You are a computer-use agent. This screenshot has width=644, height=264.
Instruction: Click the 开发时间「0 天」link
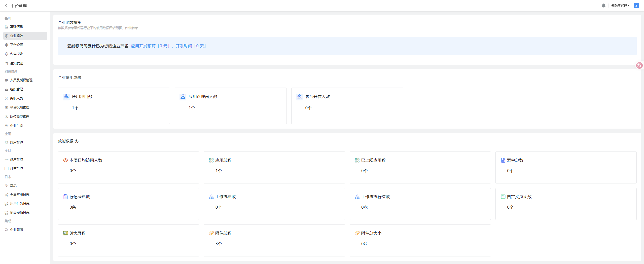tap(191, 46)
